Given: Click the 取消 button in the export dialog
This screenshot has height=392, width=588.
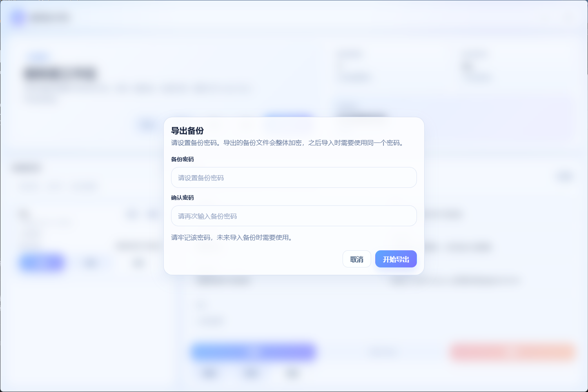Looking at the screenshot, I should (357, 259).
